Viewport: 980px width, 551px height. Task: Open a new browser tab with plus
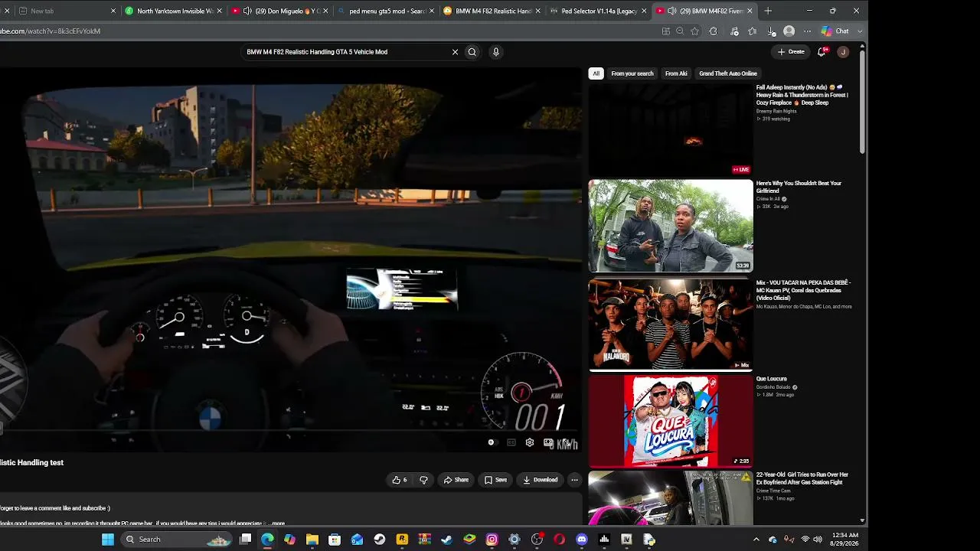click(768, 11)
